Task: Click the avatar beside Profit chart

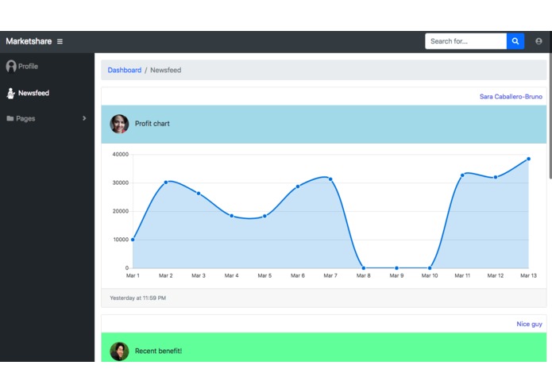Action: click(119, 124)
